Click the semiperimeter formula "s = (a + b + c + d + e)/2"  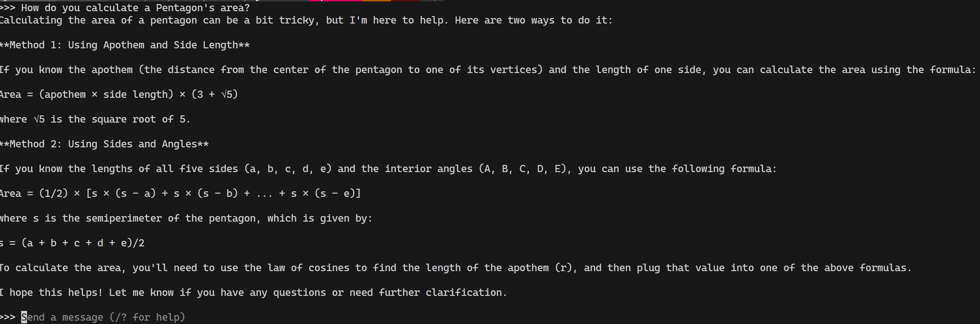pos(72,243)
